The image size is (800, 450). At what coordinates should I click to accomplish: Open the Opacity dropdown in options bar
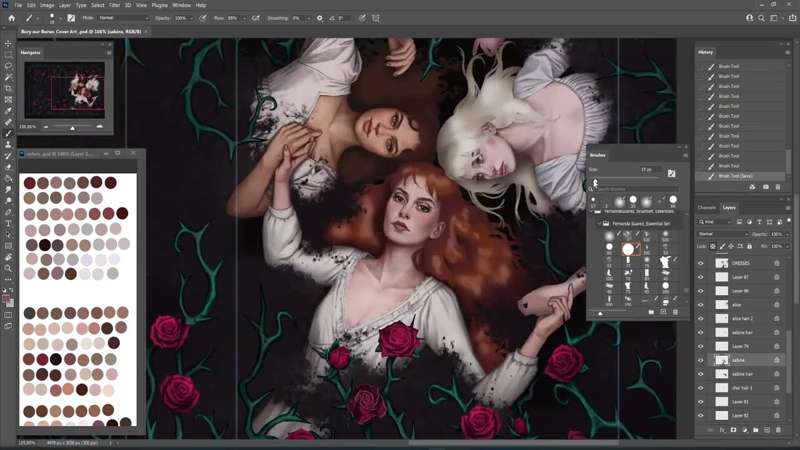[190, 18]
